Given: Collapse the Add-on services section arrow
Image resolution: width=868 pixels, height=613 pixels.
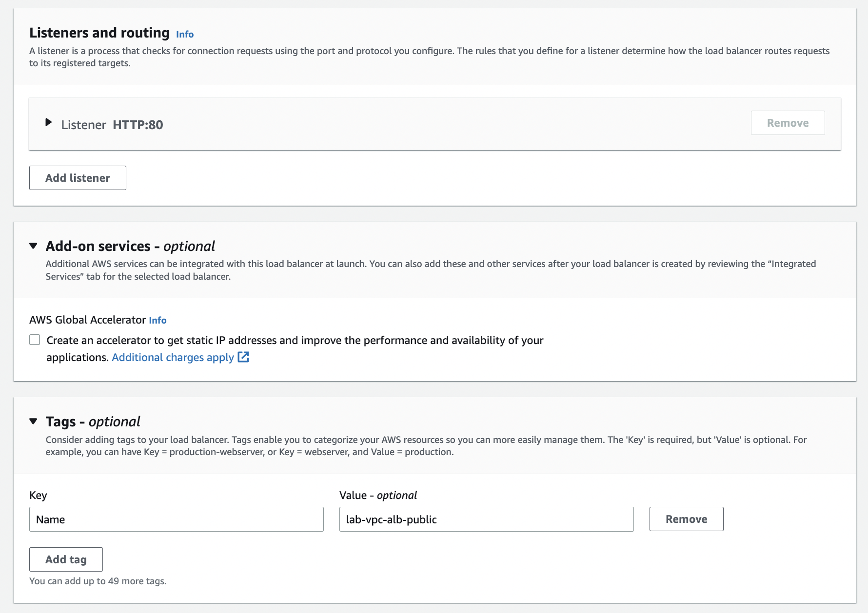Looking at the screenshot, I should coord(33,246).
